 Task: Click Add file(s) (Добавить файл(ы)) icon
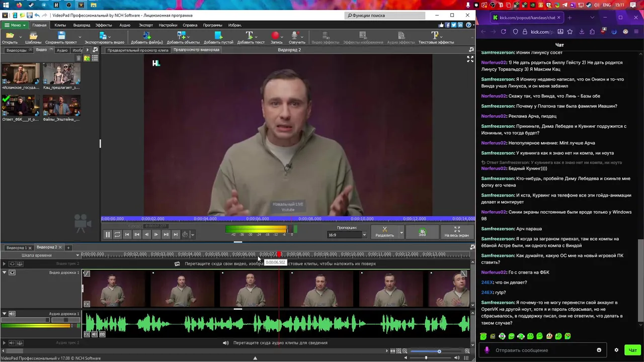click(x=146, y=36)
